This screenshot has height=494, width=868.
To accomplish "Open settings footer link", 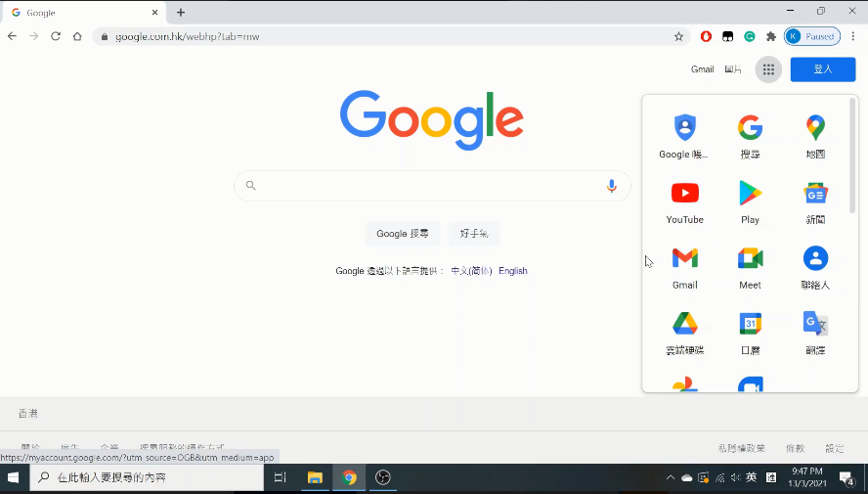I will point(835,449).
